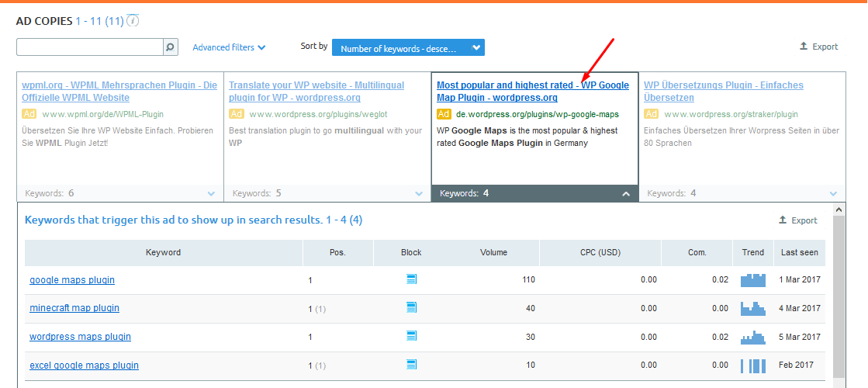Open wordpress maps plugin keyword link
The height and width of the screenshot is (388, 868).
80,337
